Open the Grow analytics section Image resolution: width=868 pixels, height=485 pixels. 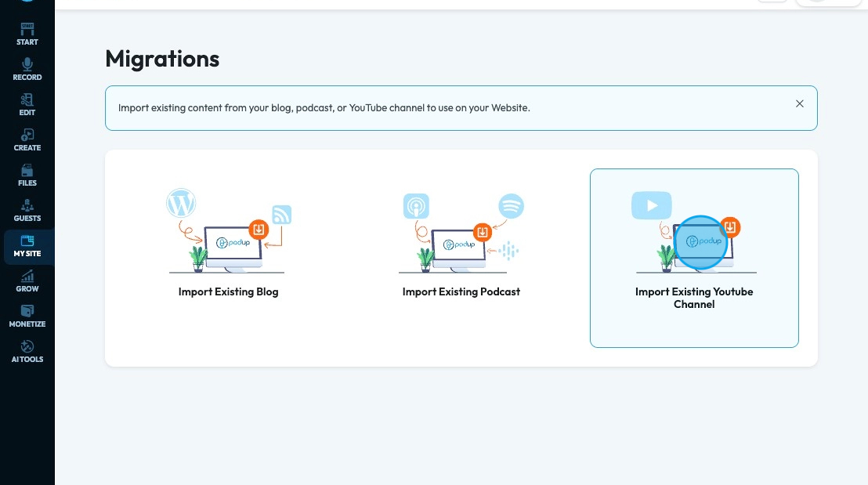[27, 281]
